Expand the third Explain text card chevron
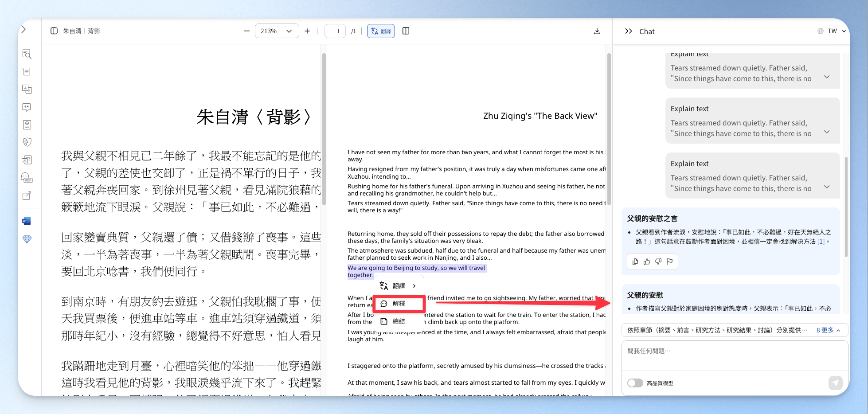This screenshot has height=414, width=868. pyautogui.click(x=827, y=187)
